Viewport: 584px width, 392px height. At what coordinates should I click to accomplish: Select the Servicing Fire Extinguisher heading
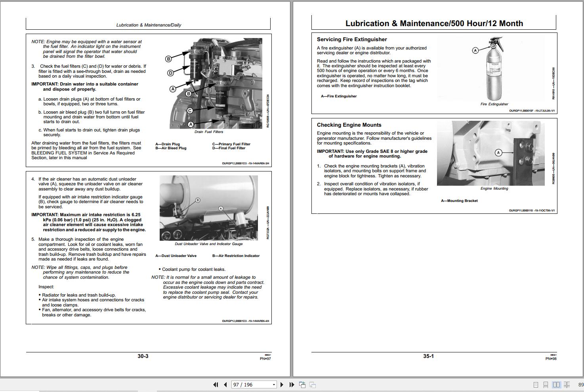pyautogui.click(x=351, y=39)
